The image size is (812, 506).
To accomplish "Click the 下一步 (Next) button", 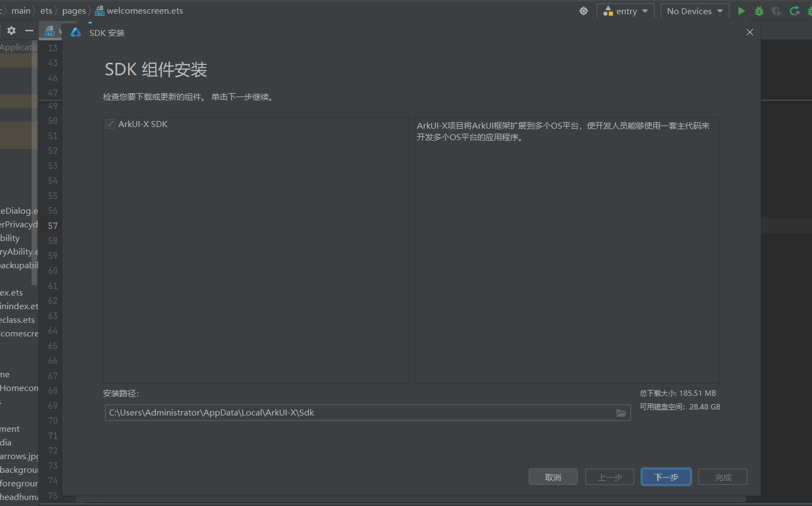I will pos(666,477).
